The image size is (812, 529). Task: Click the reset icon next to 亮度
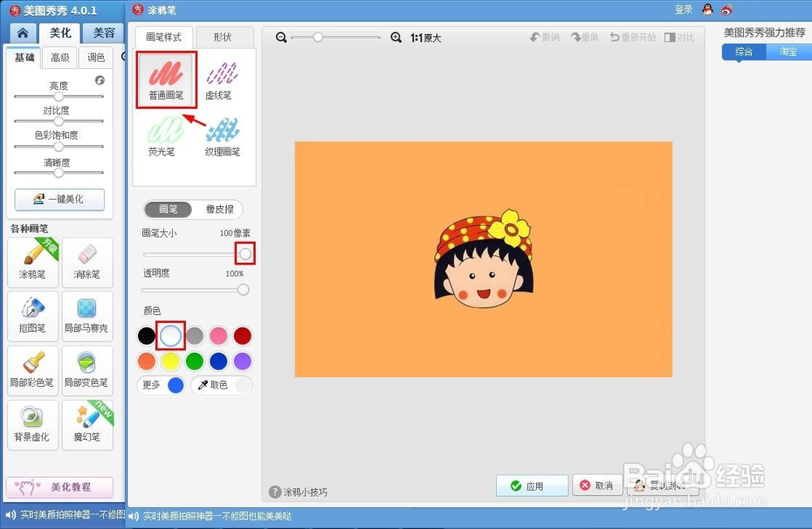click(x=100, y=80)
